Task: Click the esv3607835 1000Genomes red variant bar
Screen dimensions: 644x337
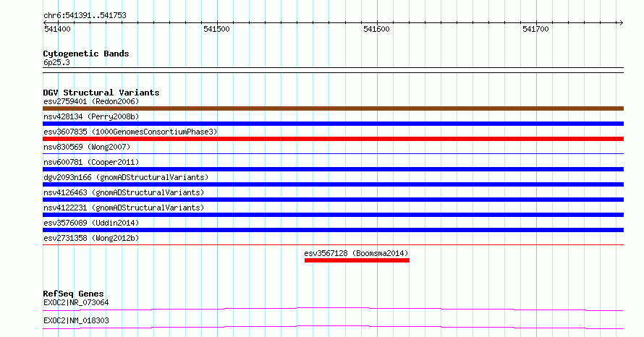Action: tap(333, 139)
